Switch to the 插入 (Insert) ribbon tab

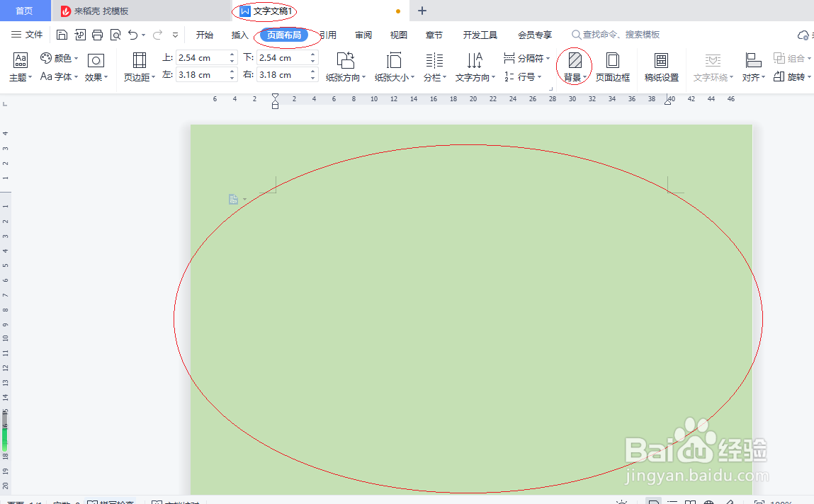[x=239, y=34]
